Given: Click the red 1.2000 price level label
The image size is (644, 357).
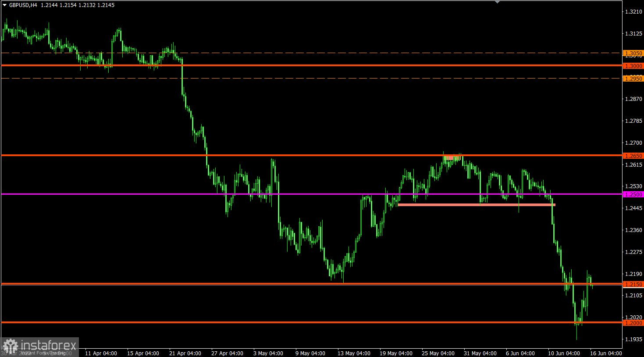Looking at the screenshot, I should click(633, 323).
